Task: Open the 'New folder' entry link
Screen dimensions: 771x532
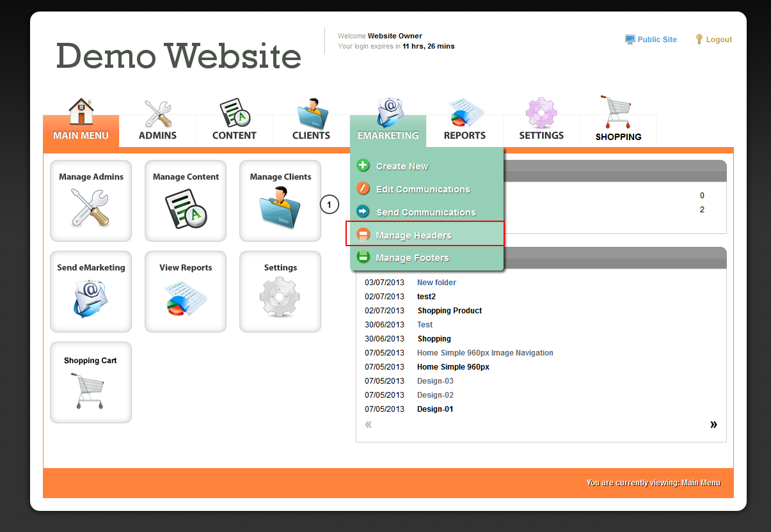Action: [436, 283]
